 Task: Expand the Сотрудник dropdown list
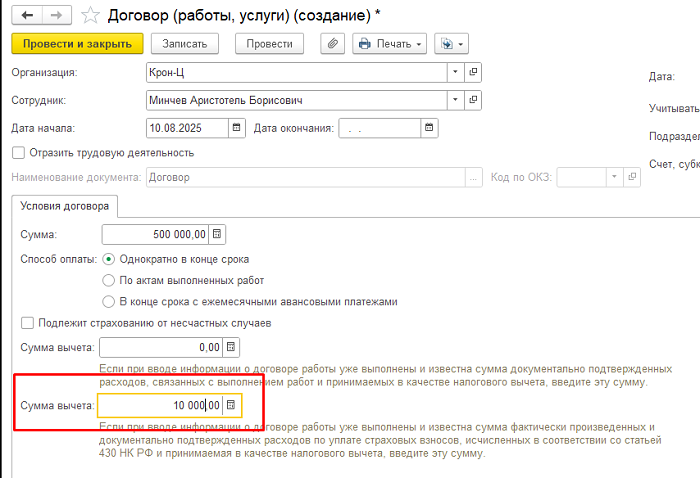455,100
